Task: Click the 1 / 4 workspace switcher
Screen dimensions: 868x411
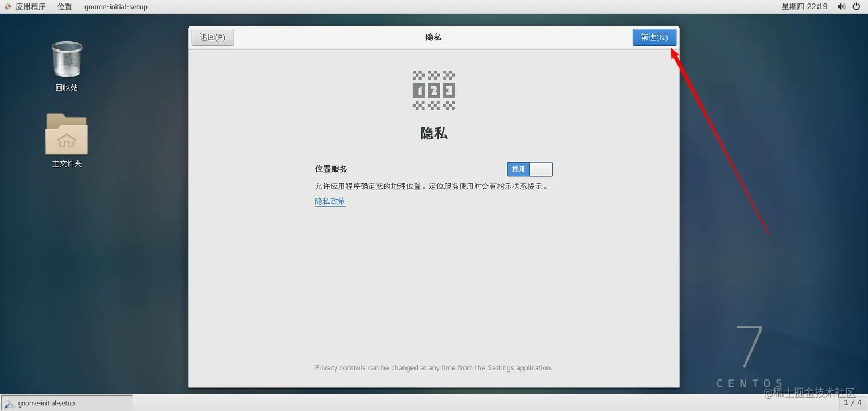Action: (x=853, y=403)
